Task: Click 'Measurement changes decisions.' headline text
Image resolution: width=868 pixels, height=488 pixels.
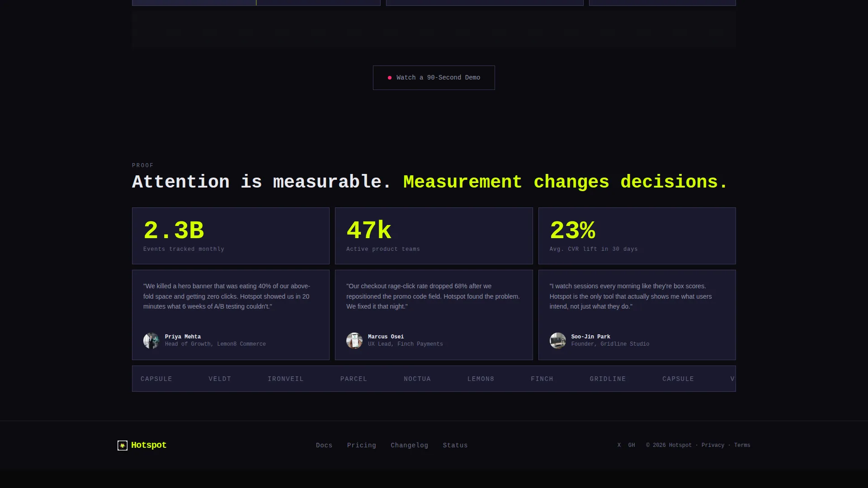Action: (565, 182)
